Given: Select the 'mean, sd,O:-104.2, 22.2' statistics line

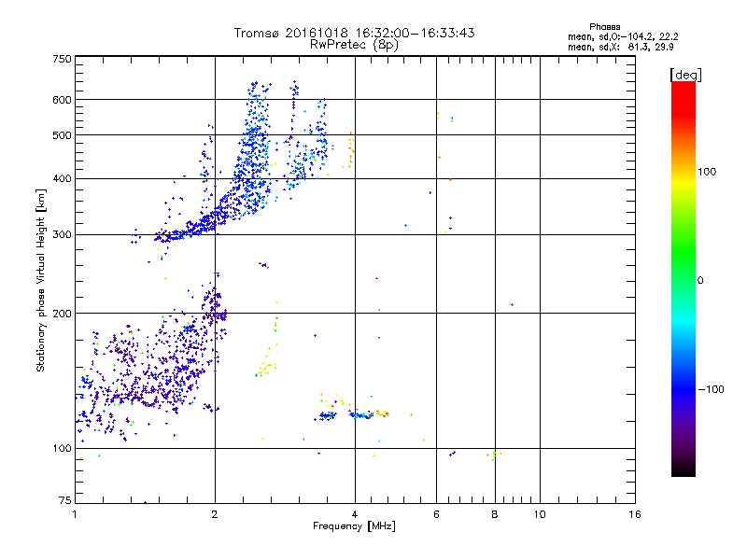Looking at the screenshot, I should coord(623,36).
